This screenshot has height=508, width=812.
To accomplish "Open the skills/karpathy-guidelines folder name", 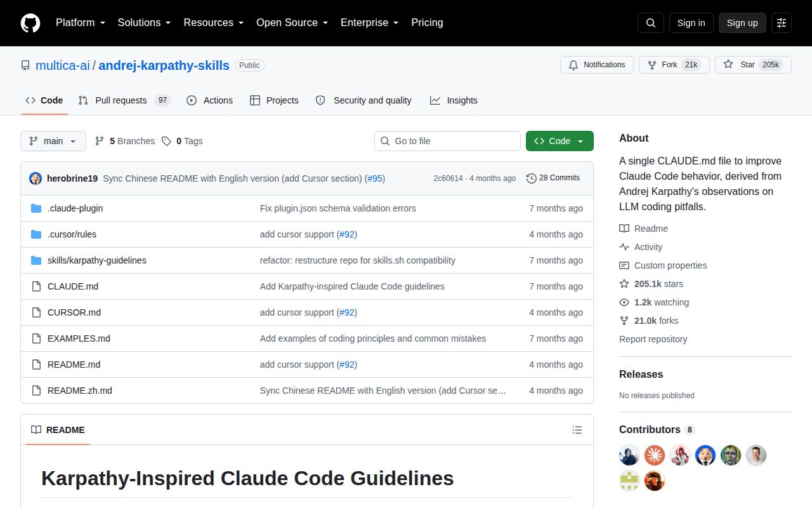I will [97, 260].
